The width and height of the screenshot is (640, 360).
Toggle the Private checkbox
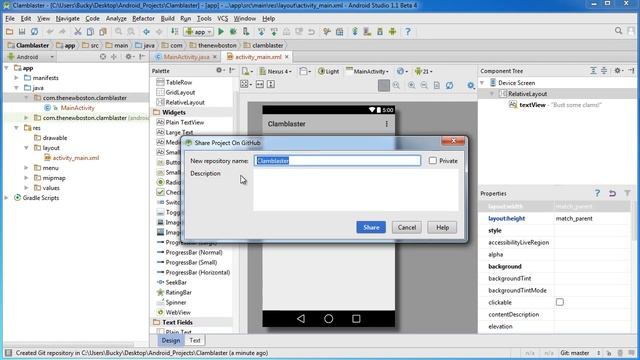click(x=433, y=161)
